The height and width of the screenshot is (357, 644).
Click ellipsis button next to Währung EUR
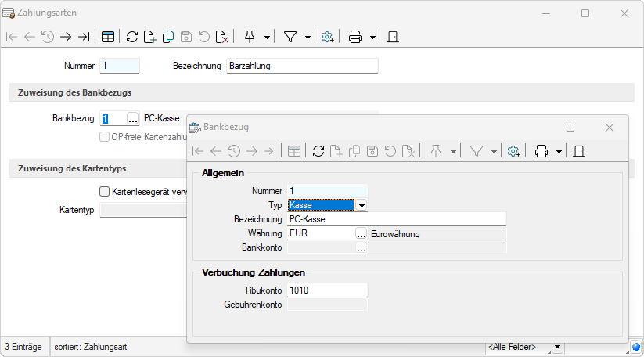pyautogui.click(x=361, y=233)
